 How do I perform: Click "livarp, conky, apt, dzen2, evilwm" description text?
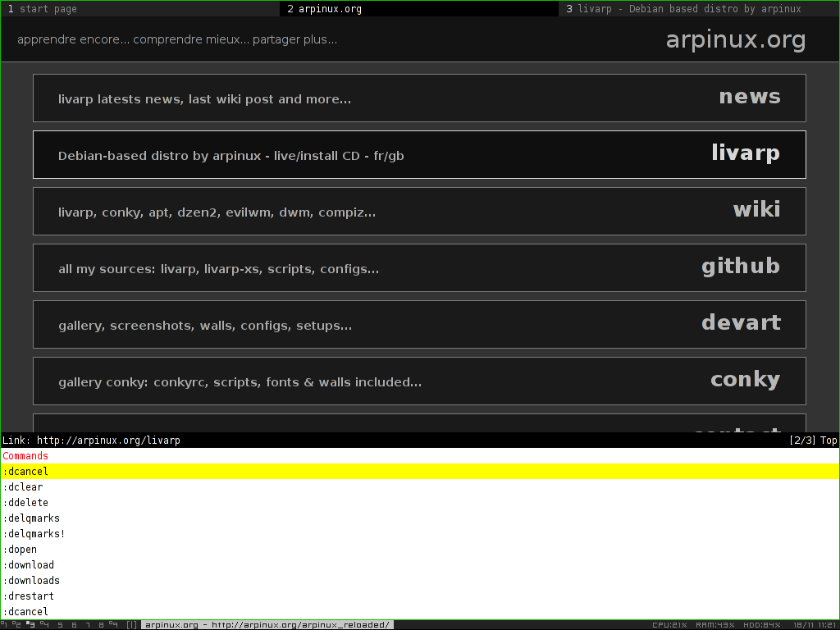pos(217,212)
